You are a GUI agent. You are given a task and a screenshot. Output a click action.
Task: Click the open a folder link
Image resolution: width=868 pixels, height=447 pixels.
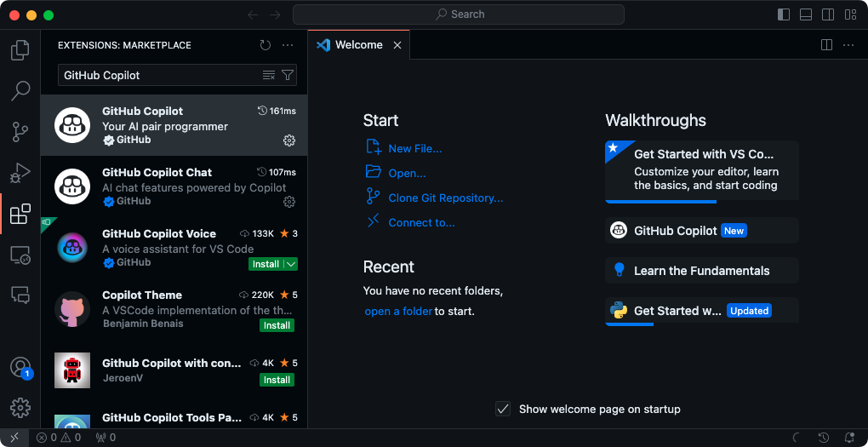[398, 312]
